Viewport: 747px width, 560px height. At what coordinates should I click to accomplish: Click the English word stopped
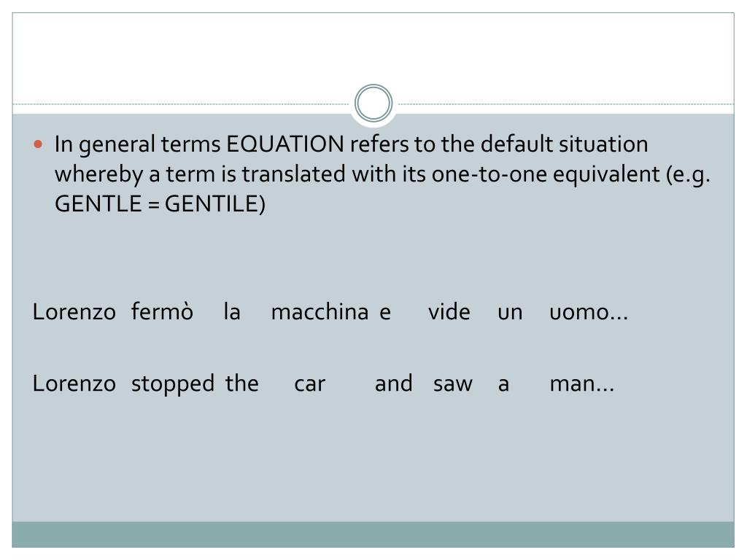[x=172, y=384]
